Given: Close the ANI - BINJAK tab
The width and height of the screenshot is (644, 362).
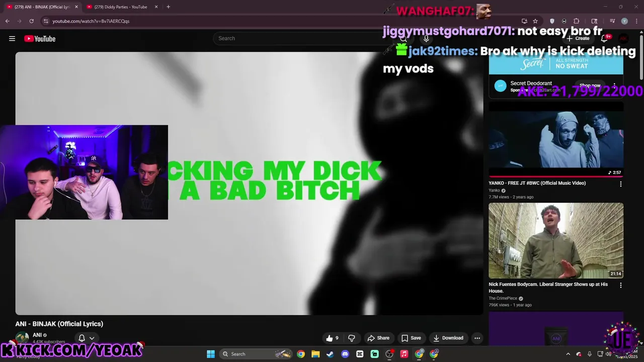Looking at the screenshot, I should (x=76, y=7).
